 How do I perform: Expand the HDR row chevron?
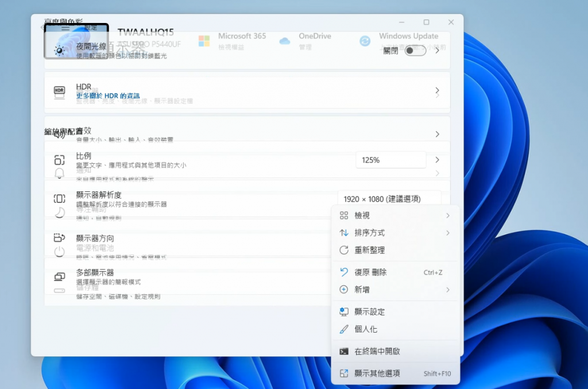(x=437, y=90)
